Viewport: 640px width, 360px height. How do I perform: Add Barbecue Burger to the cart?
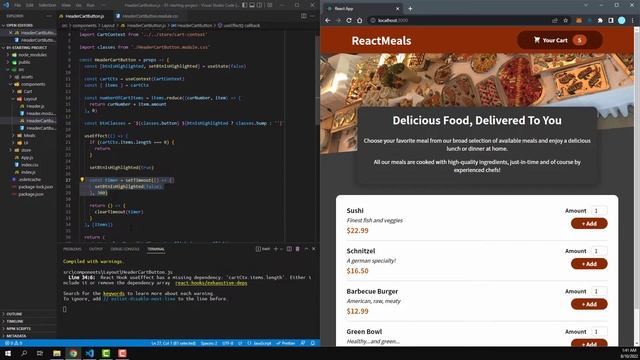(589, 304)
